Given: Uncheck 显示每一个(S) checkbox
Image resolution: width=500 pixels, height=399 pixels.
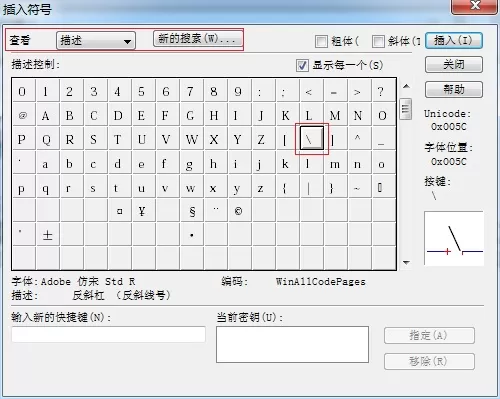Looking at the screenshot, I should 302,65.
